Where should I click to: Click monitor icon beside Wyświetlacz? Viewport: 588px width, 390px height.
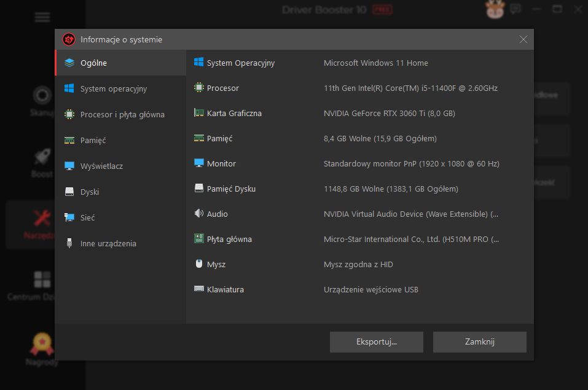tap(69, 166)
